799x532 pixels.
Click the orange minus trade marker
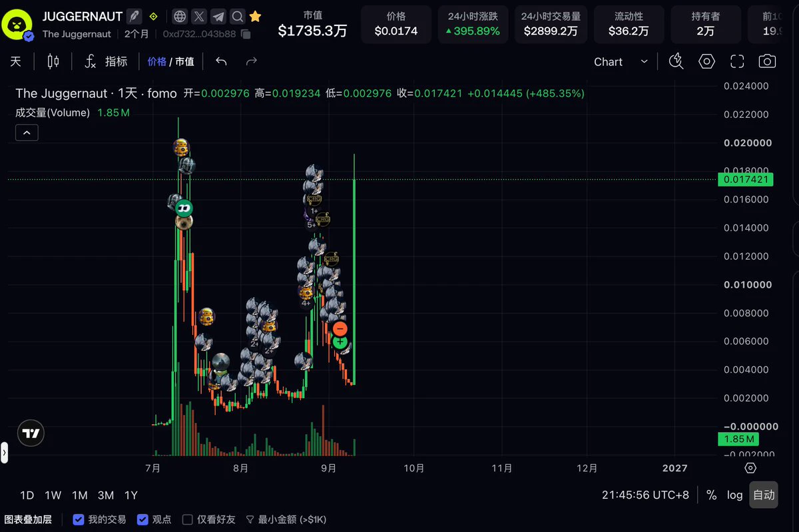[x=340, y=329]
